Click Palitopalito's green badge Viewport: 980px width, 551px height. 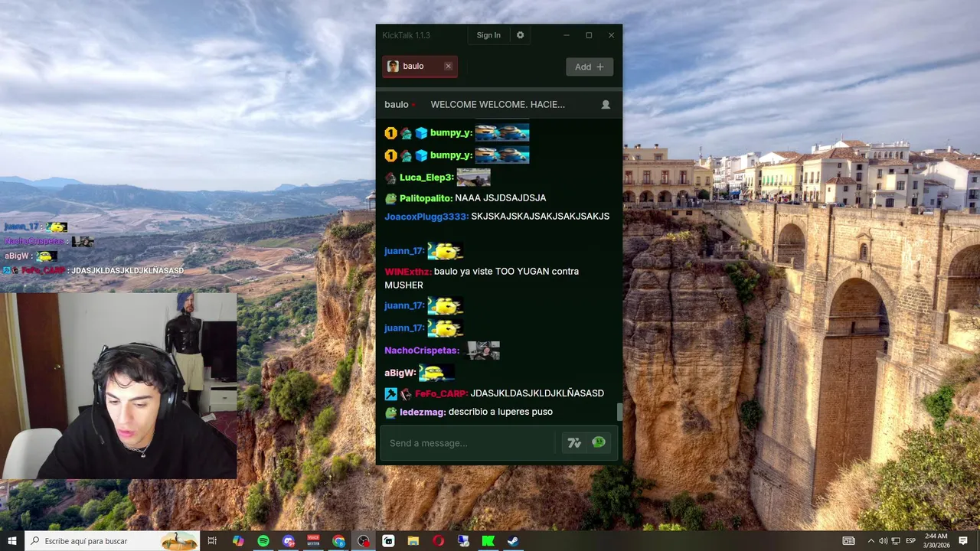click(390, 198)
